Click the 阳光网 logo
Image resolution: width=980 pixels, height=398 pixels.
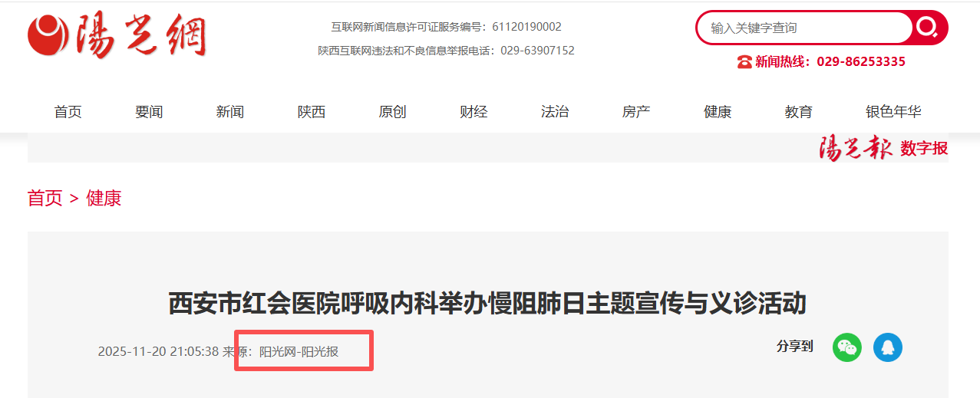coord(117,35)
